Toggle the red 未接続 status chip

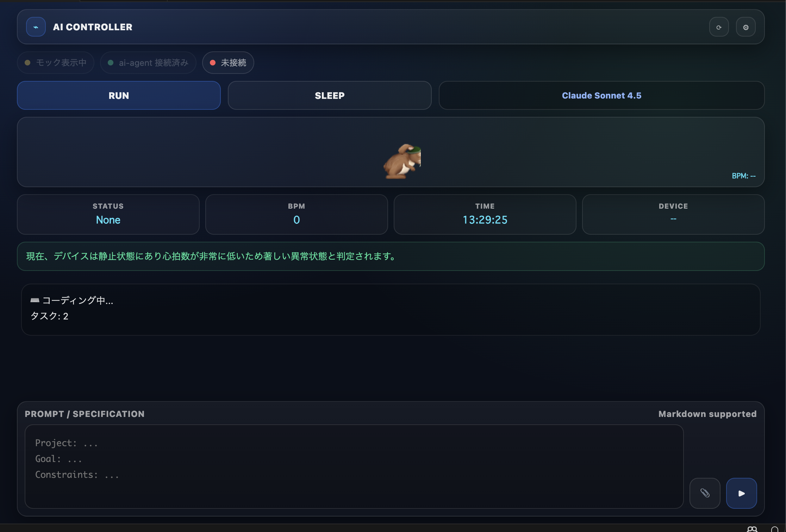(228, 63)
